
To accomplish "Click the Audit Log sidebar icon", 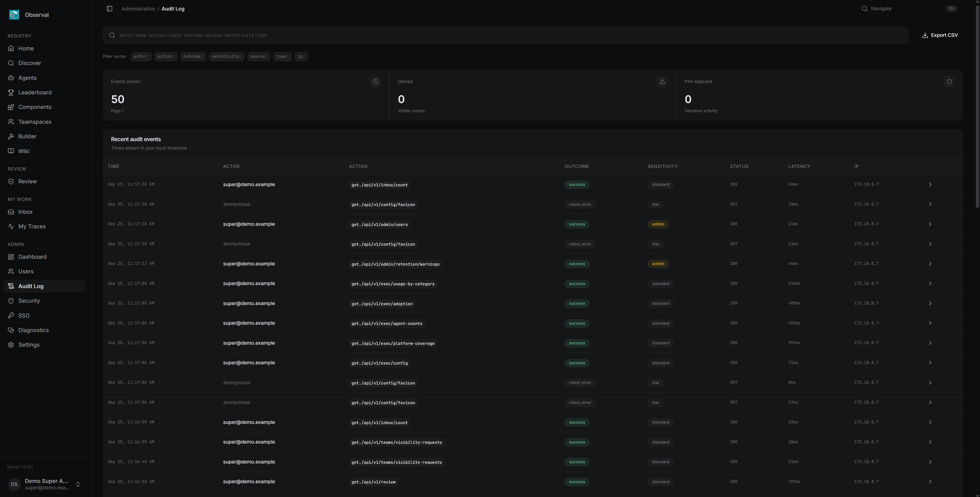I will 11,286.
